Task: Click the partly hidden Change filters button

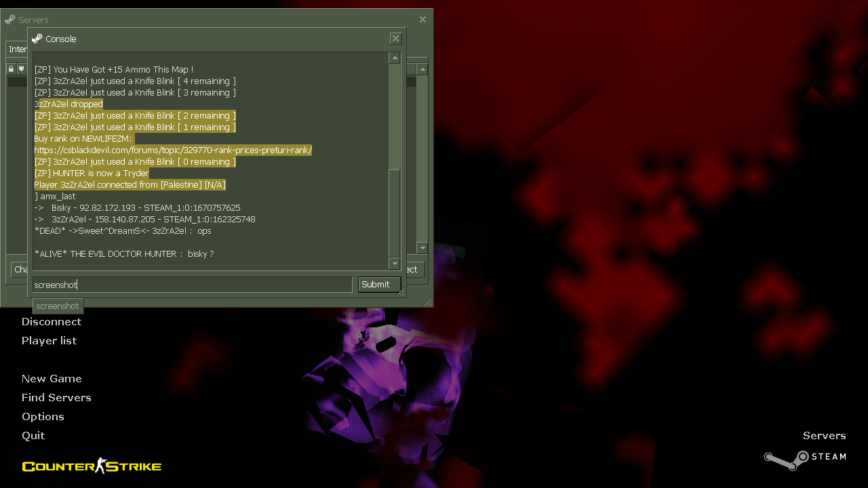Action: tap(20, 269)
